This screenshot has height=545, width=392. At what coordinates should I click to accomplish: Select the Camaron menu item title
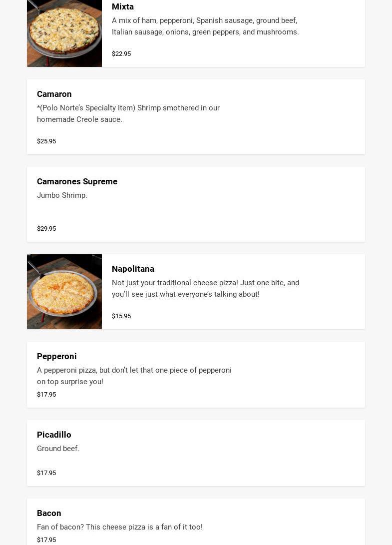(54, 94)
